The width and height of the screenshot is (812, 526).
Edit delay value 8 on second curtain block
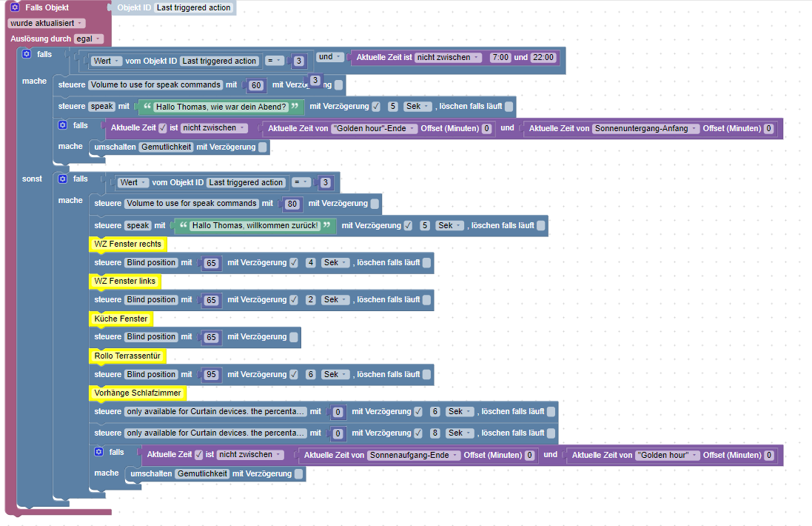point(435,433)
